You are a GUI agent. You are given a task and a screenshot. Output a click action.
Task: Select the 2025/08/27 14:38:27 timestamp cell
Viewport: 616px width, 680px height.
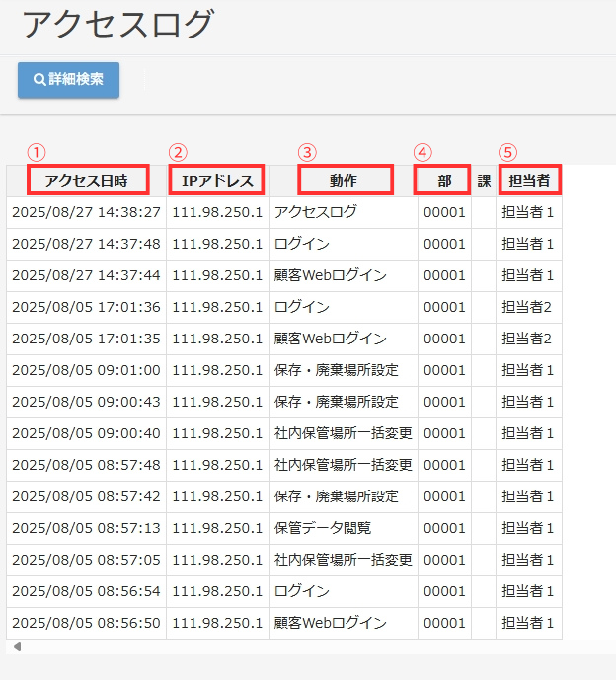click(x=86, y=212)
